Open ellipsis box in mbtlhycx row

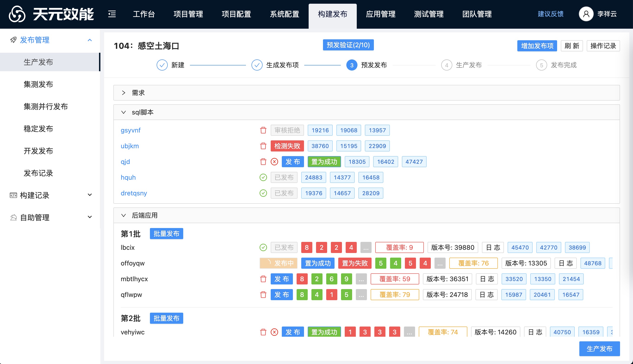click(361, 279)
